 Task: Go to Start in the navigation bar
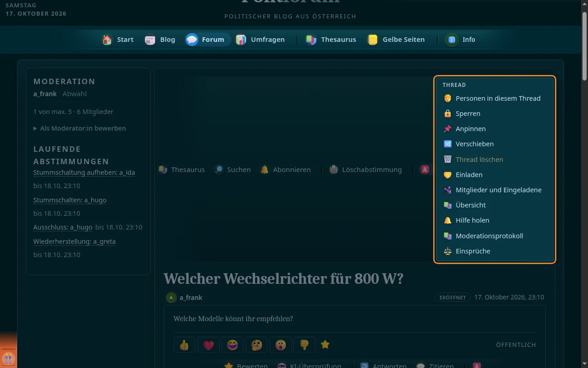pos(118,40)
